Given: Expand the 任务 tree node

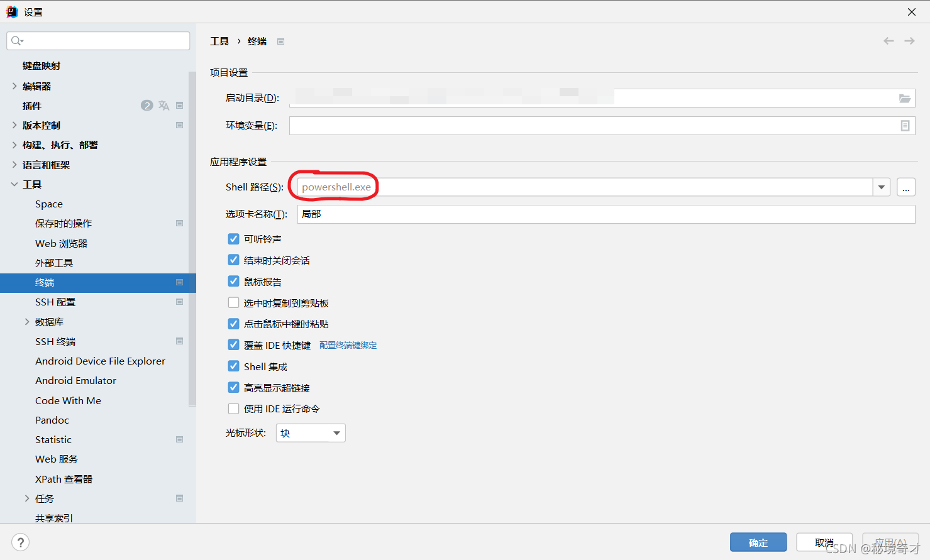Looking at the screenshot, I should pyautogui.click(x=27, y=498).
